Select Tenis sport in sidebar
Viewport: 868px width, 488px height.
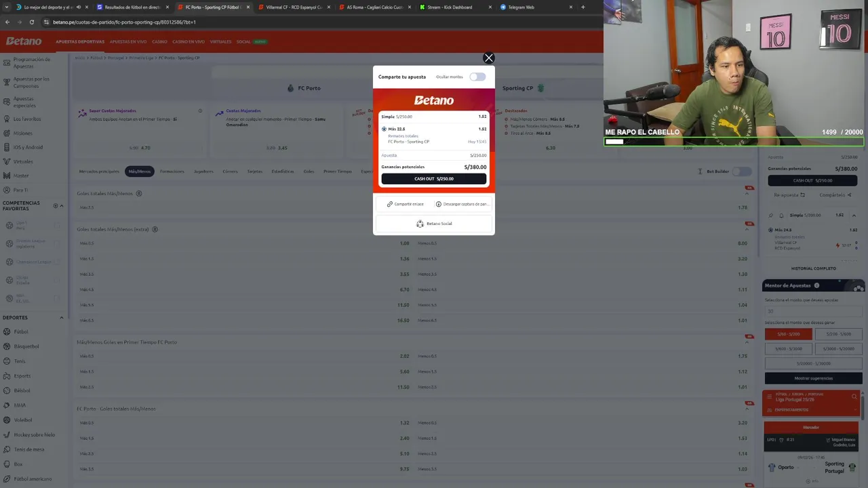click(20, 361)
